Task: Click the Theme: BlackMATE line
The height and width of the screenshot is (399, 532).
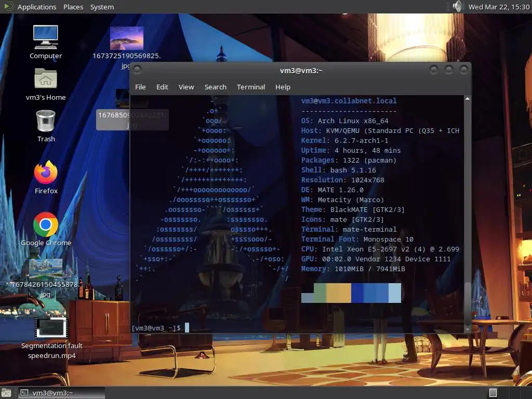Action: pos(353,210)
